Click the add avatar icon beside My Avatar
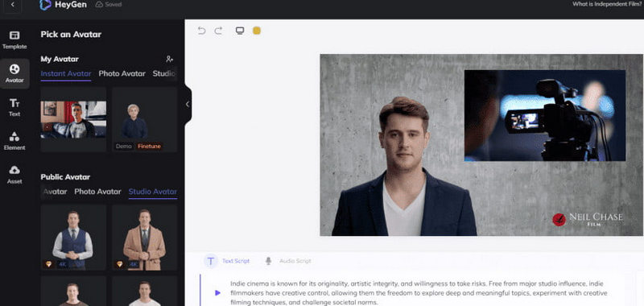This screenshot has height=306, width=644. (169, 59)
